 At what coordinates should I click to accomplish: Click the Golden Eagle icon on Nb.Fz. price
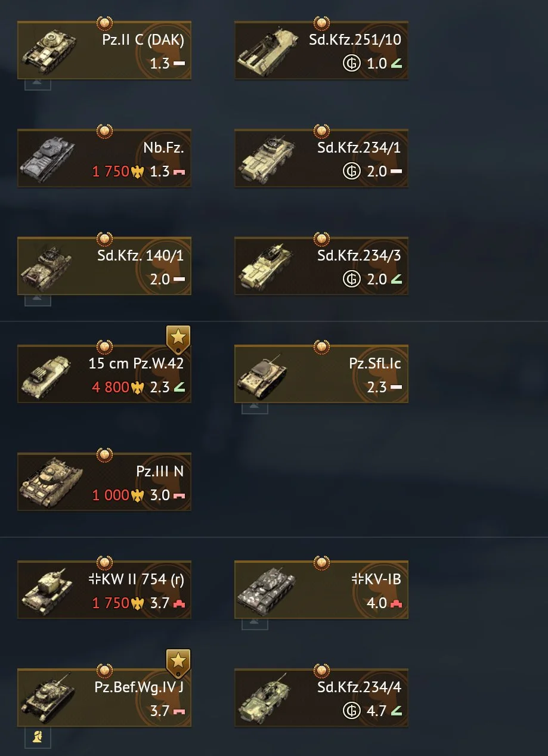click(138, 172)
